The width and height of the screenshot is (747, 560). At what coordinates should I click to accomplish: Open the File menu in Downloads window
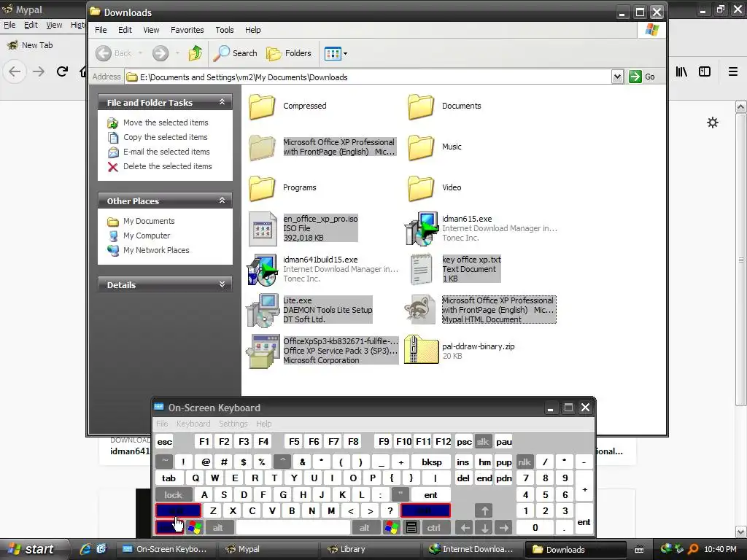[x=101, y=30]
